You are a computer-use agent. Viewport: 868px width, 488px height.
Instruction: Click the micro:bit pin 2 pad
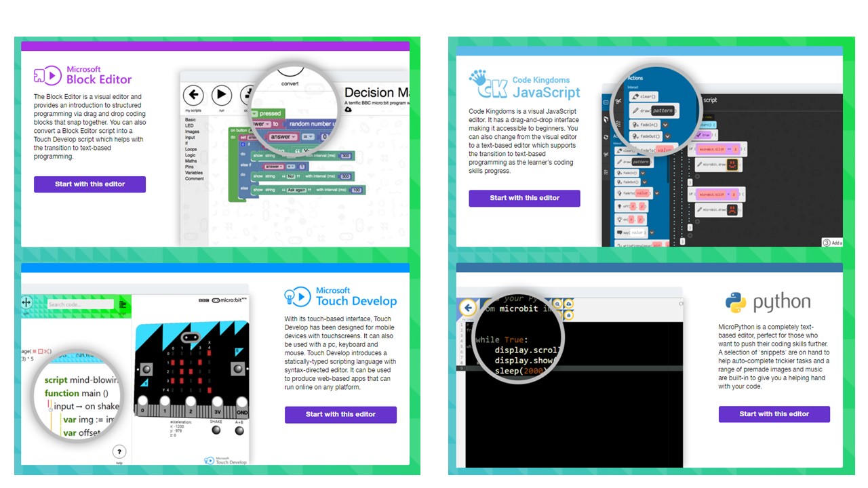pyautogui.click(x=191, y=407)
